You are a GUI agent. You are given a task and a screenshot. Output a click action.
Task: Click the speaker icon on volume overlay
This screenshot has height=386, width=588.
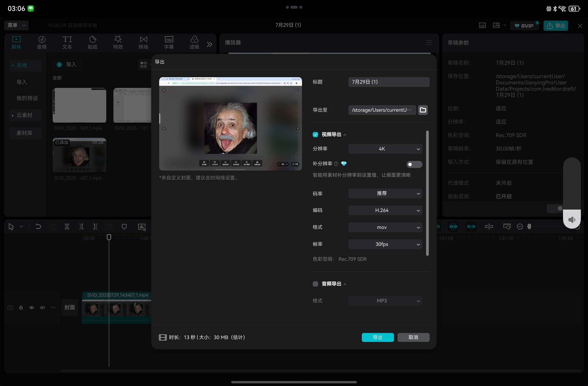572,220
